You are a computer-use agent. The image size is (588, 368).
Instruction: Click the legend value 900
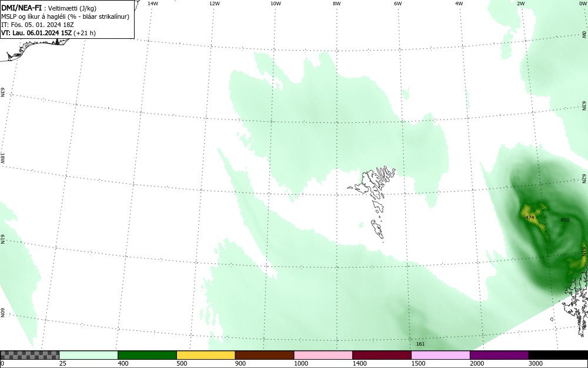pos(240,363)
